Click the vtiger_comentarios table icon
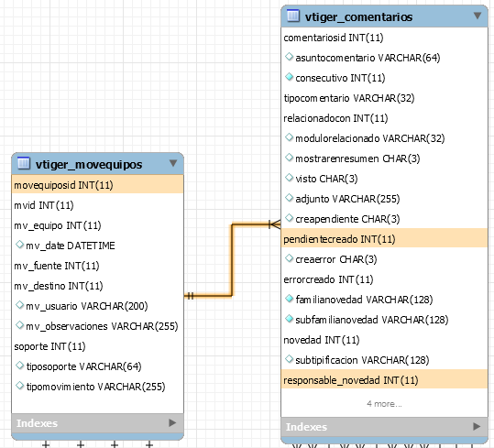The width and height of the screenshot is (494, 448). click(x=293, y=16)
